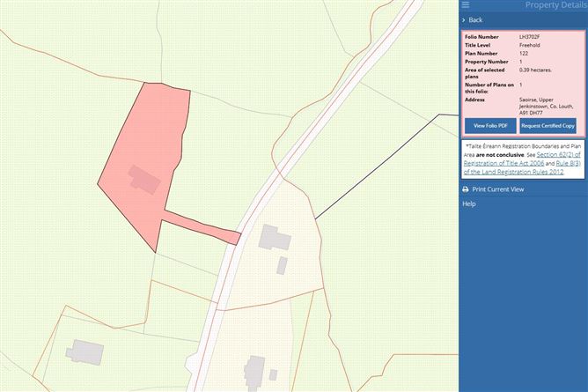
Task: Click the building at bottom center of map
Action: 255,372
